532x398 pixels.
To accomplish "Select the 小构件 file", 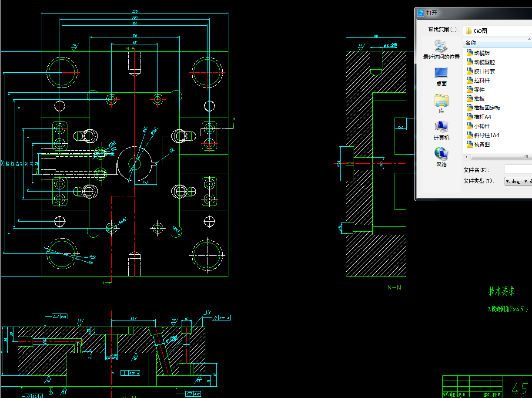I will (478, 126).
